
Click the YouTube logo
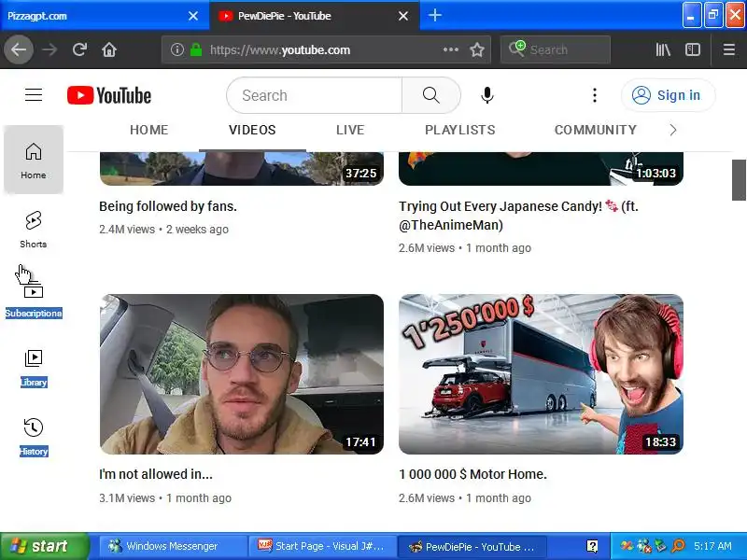coord(109,95)
